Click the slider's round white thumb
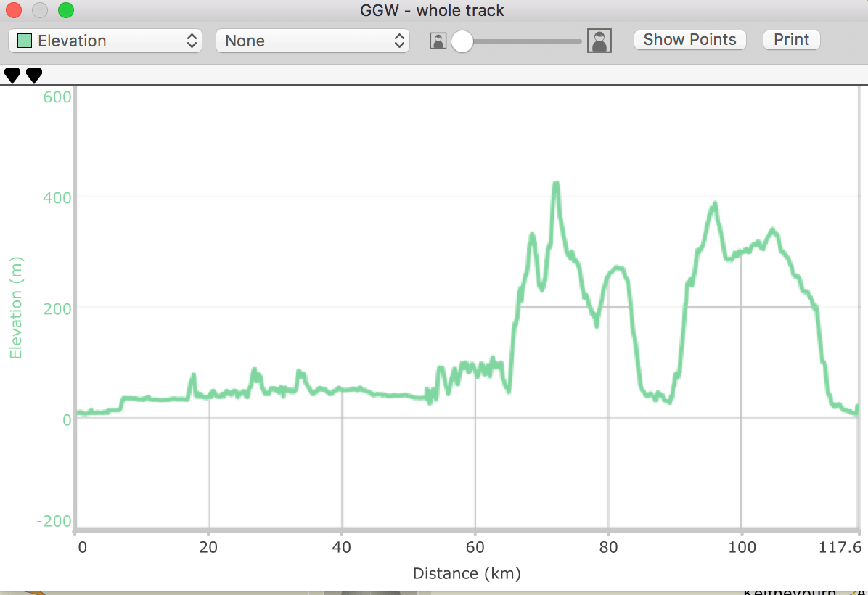The image size is (868, 595). click(462, 42)
